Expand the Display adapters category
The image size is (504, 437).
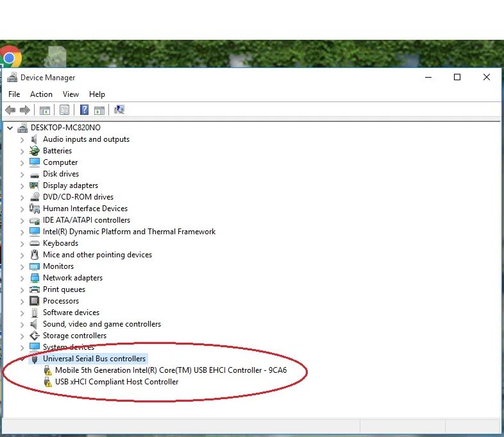22,186
